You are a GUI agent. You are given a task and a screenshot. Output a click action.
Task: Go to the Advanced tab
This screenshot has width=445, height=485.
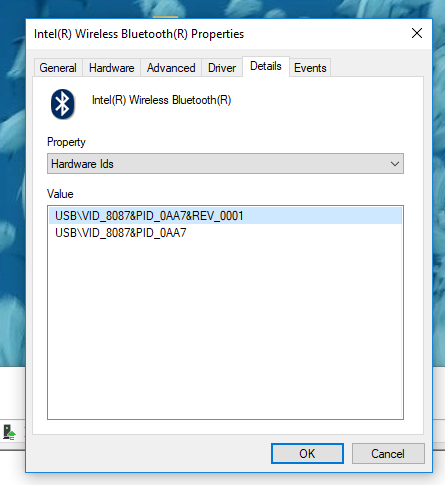point(171,68)
